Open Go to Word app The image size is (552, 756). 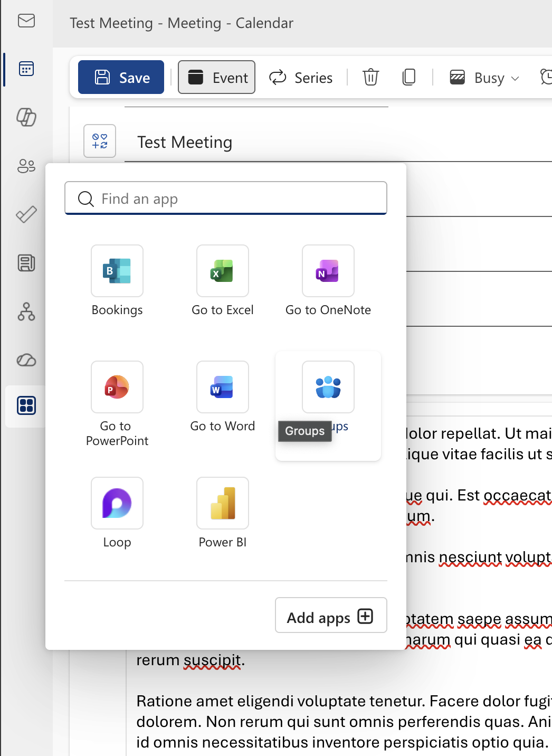[x=223, y=397]
